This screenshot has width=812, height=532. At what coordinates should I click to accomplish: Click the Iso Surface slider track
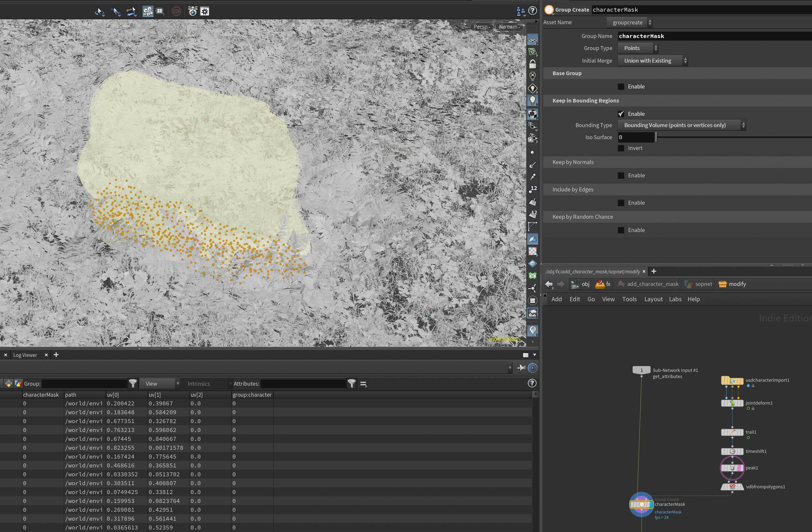(731, 138)
